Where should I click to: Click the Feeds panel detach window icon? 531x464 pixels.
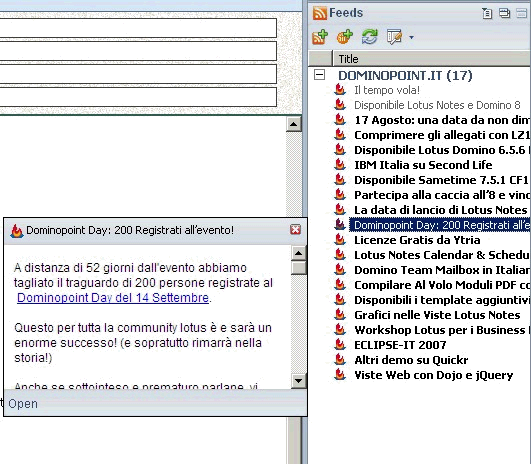point(504,13)
